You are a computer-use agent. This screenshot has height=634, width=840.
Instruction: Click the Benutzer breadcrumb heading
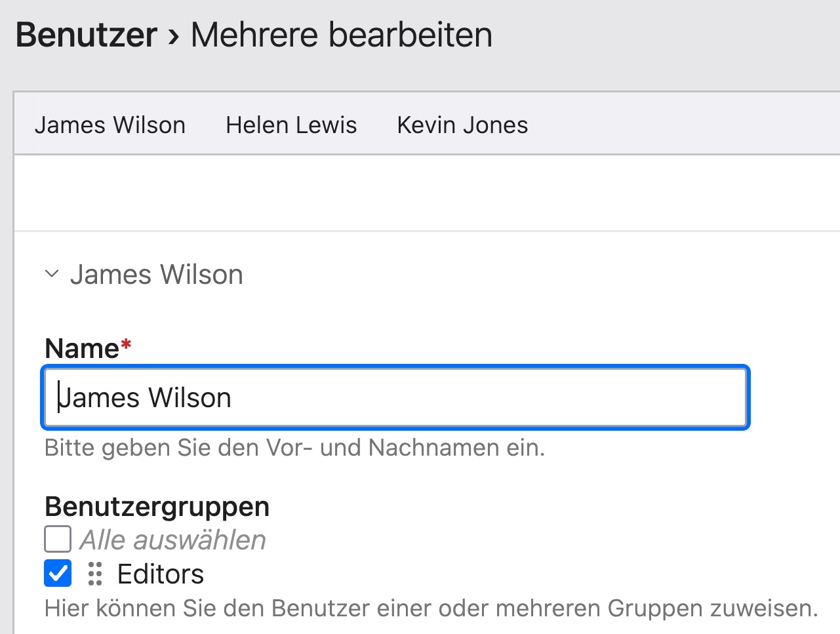click(x=87, y=35)
